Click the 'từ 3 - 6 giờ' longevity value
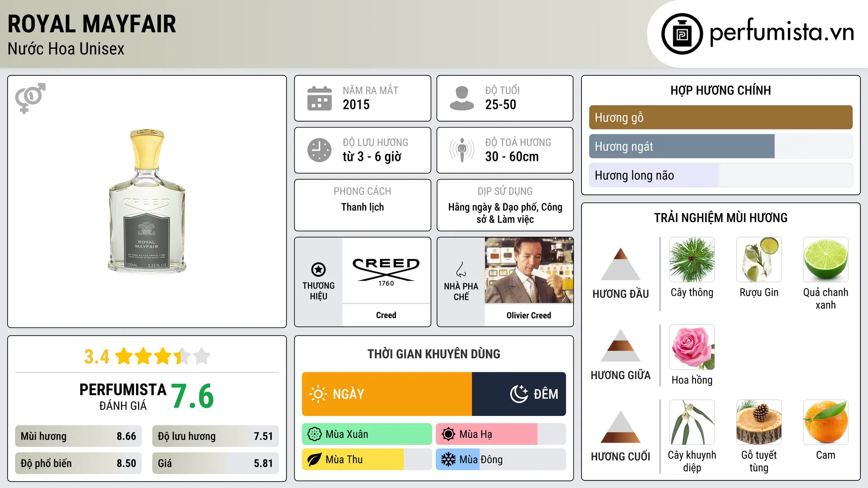This screenshot has height=488, width=868. pos(372,157)
